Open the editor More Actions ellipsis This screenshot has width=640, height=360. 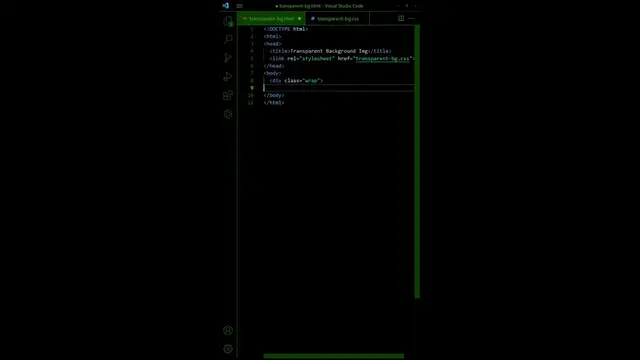coord(411,18)
